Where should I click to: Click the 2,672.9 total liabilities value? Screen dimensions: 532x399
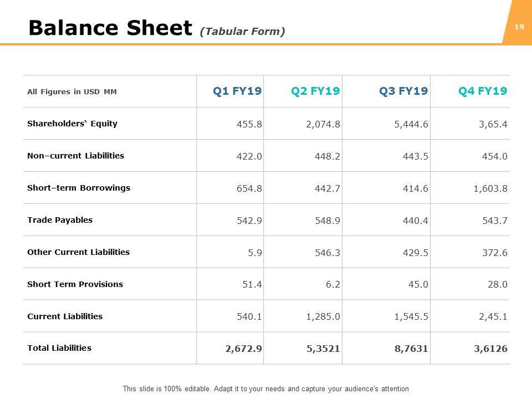pyautogui.click(x=244, y=349)
